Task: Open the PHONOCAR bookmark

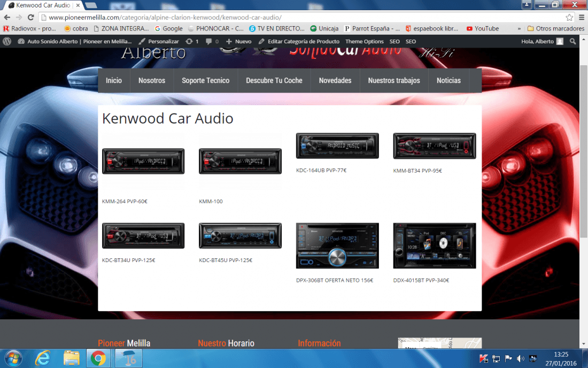Action: point(216,28)
